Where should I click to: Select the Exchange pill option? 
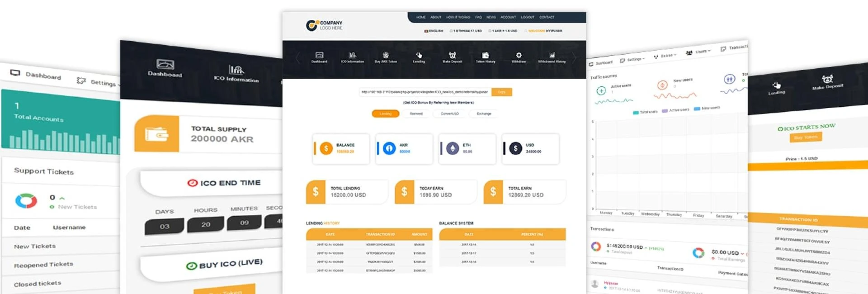click(x=484, y=114)
